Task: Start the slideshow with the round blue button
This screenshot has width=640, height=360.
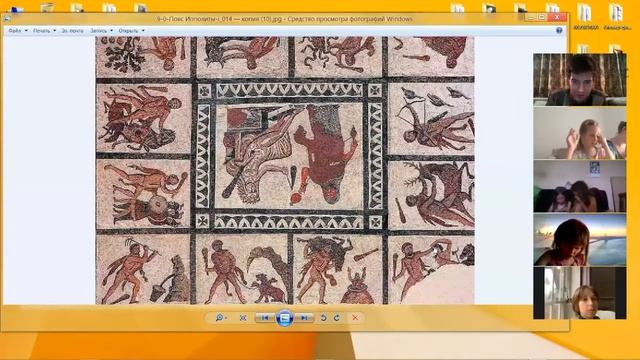Action: click(x=284, y=318)
